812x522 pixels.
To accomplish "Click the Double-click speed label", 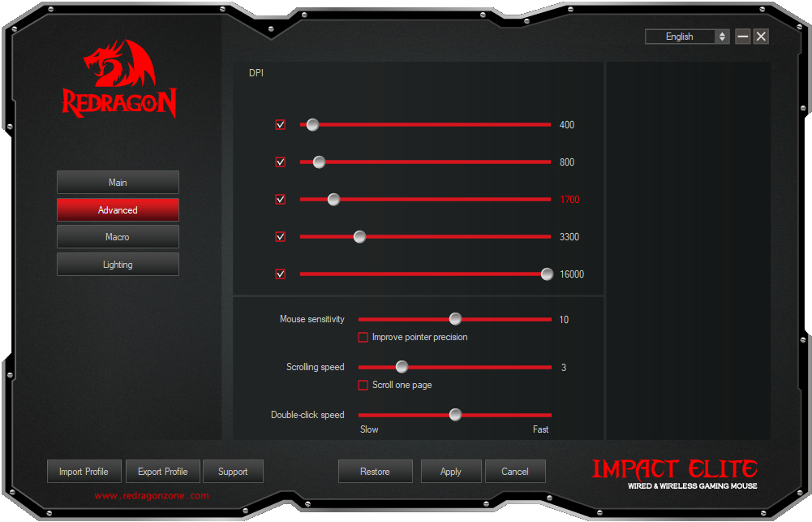I will (x=307, y=415).
